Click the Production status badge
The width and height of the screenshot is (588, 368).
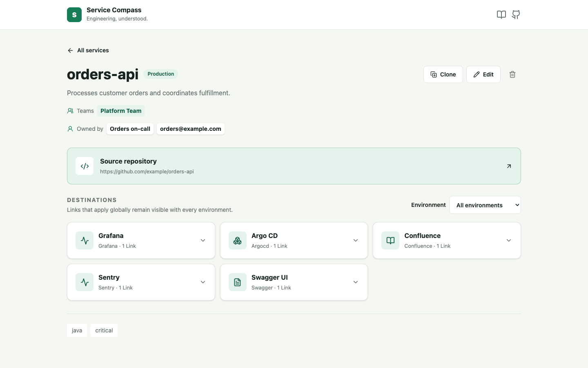pos(161,74)
